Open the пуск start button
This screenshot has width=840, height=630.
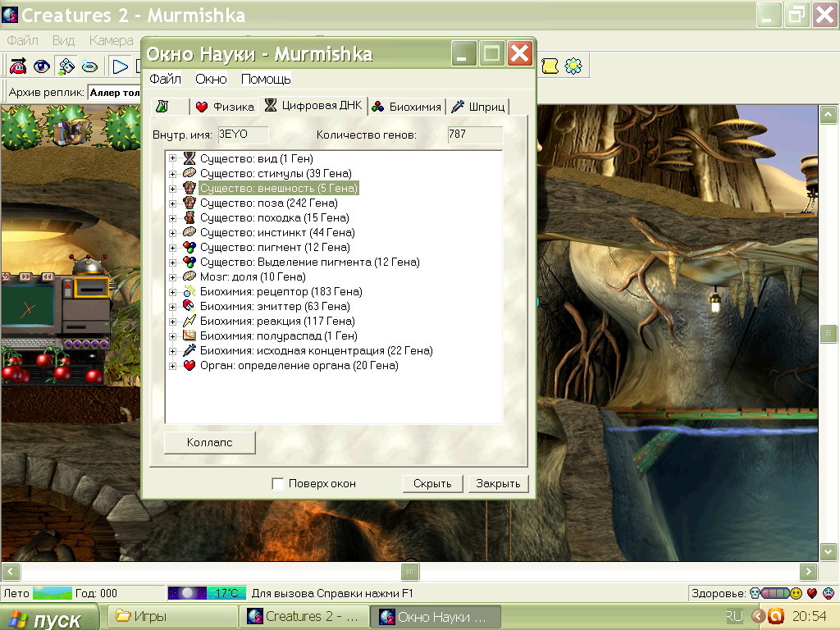(49, 618)
